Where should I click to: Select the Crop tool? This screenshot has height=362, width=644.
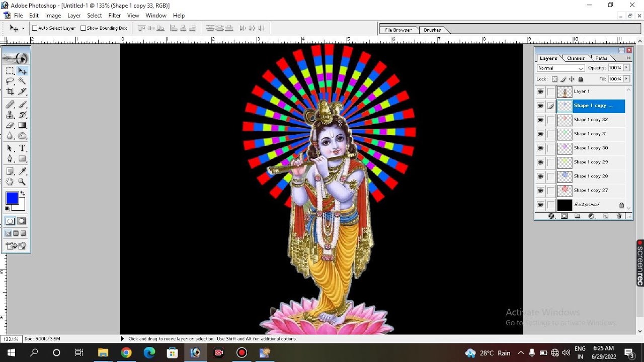10,92
